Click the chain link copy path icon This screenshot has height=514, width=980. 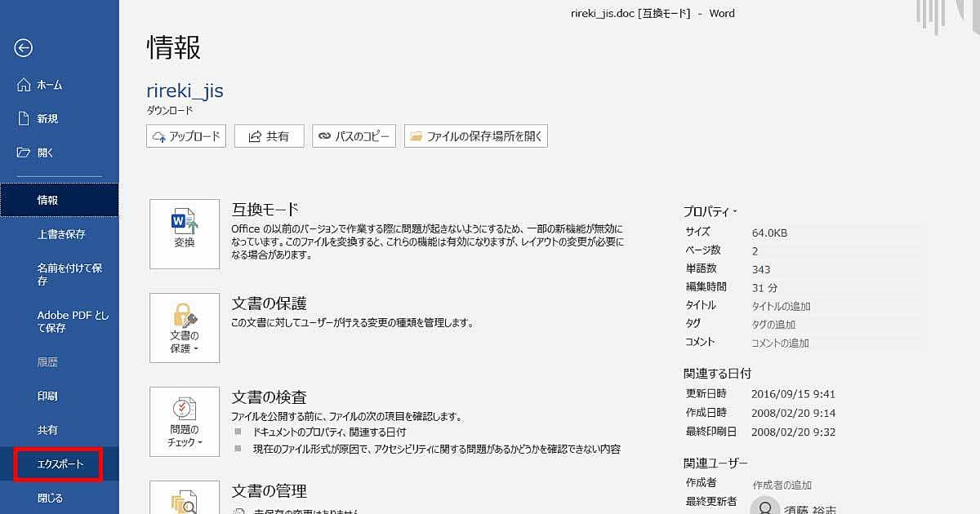325,137
